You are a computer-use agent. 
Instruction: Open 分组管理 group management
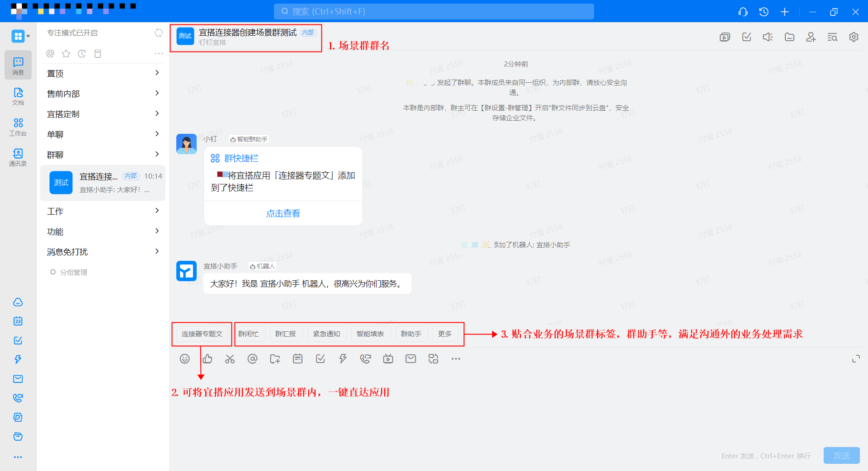[69, 272]
